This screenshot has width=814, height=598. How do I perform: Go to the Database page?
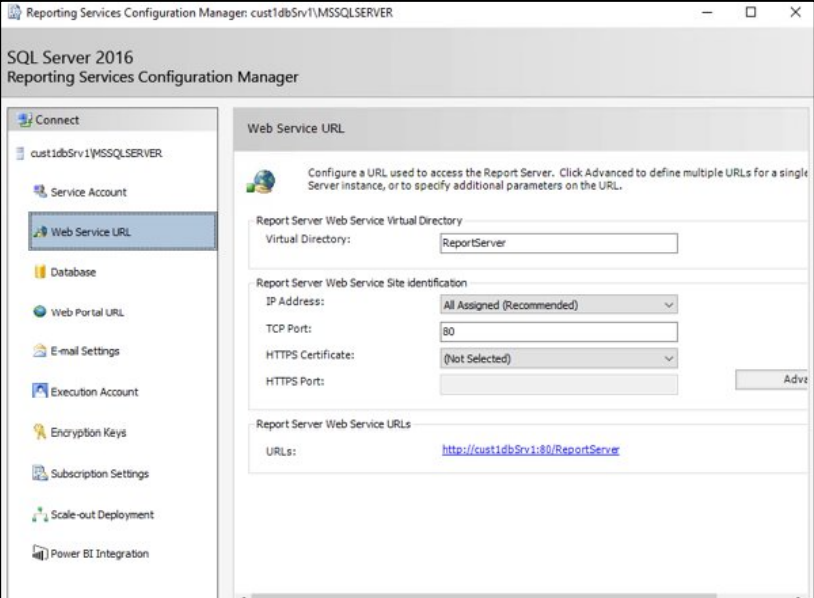coord(73,272)
